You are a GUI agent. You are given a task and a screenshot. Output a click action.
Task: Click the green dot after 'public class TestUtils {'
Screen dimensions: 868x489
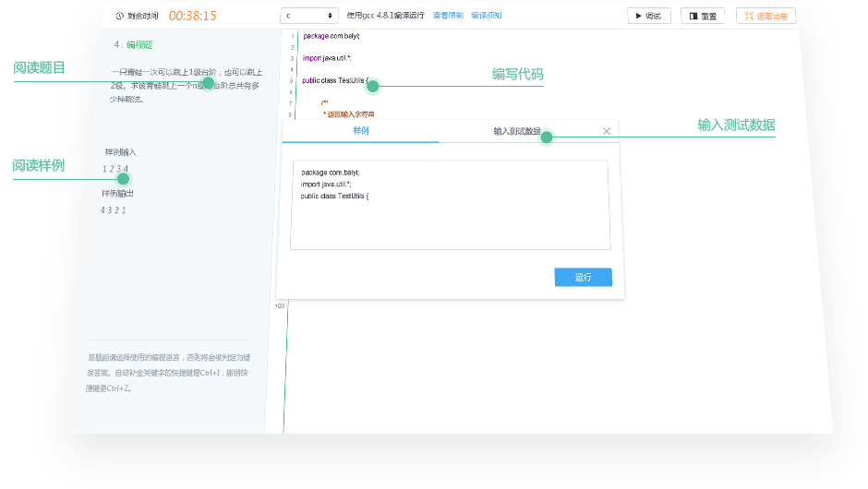(373, 86)
